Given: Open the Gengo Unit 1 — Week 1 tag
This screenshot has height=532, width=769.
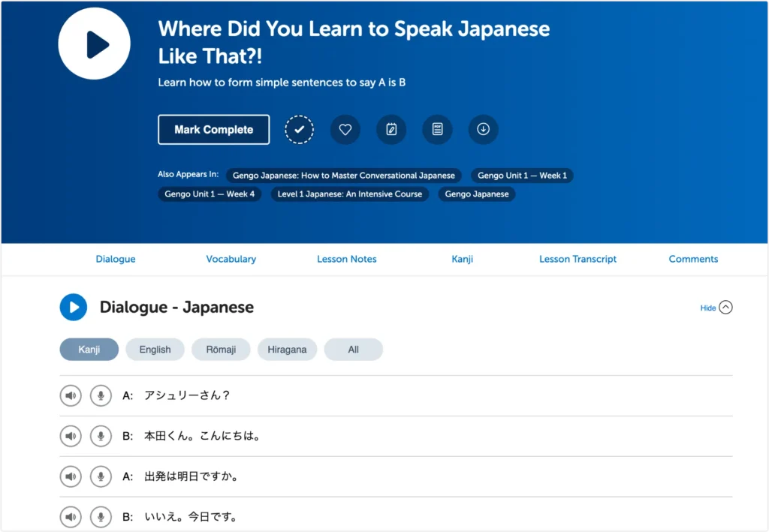Looking at the screenshot, I should tap(523, 176).
